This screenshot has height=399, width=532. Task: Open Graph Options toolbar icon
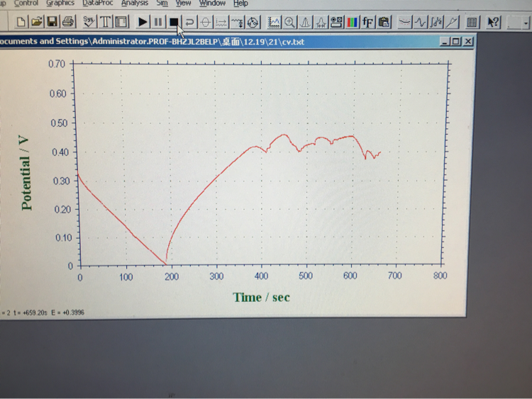click(x=336, y=23)
